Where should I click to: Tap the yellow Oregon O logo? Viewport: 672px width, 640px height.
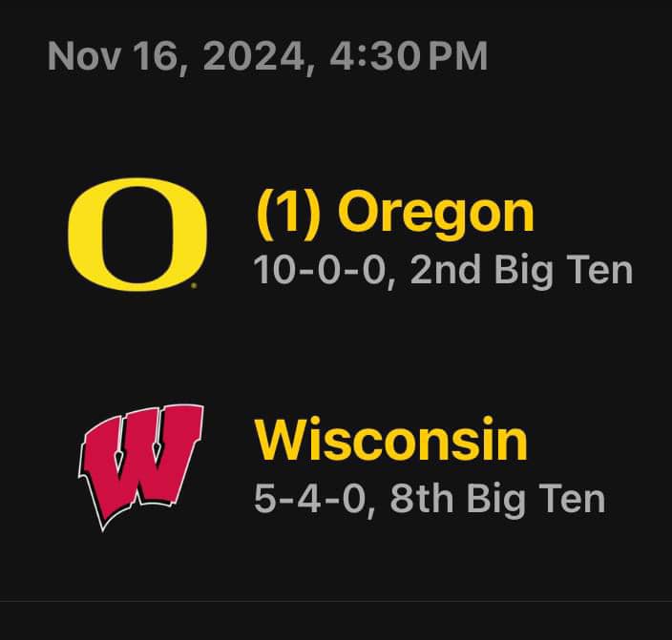137,235
